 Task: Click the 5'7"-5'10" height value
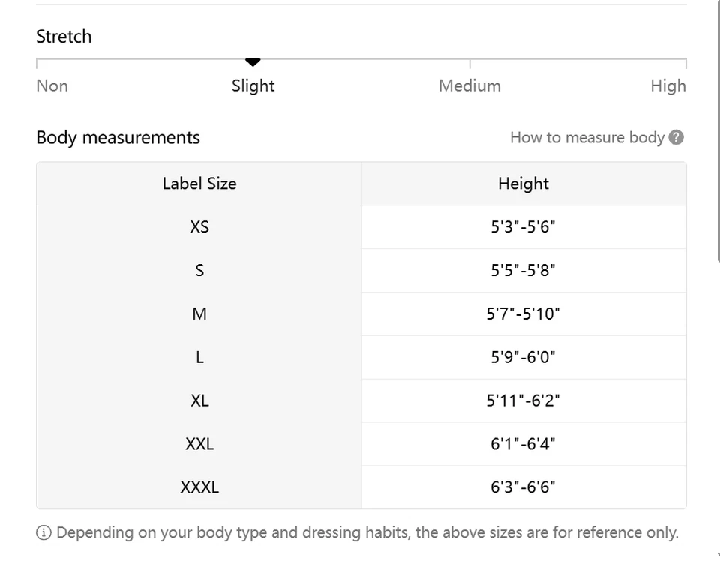[x=523, y=313]
